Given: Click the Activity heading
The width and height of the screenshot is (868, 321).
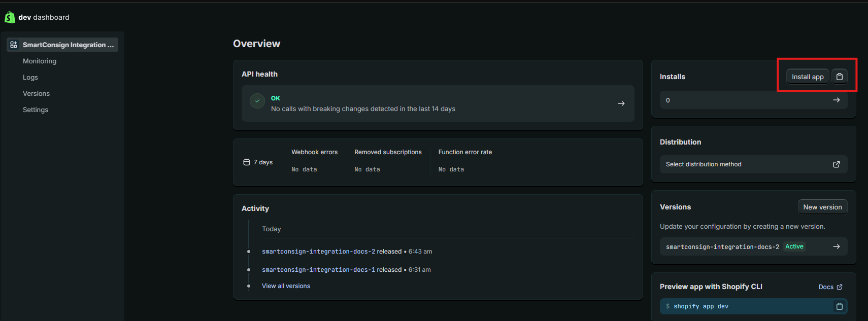Looking at the screenshot, I should [255, 208].
